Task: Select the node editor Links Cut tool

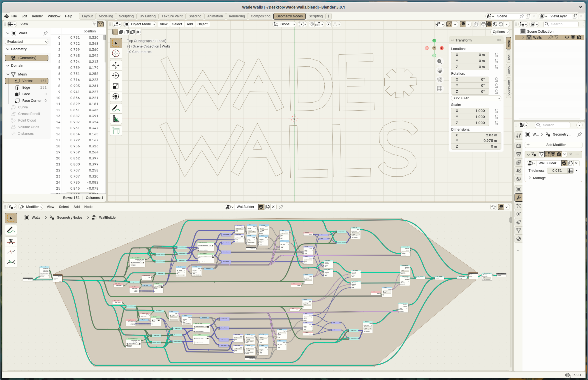Action: point(11,241)
